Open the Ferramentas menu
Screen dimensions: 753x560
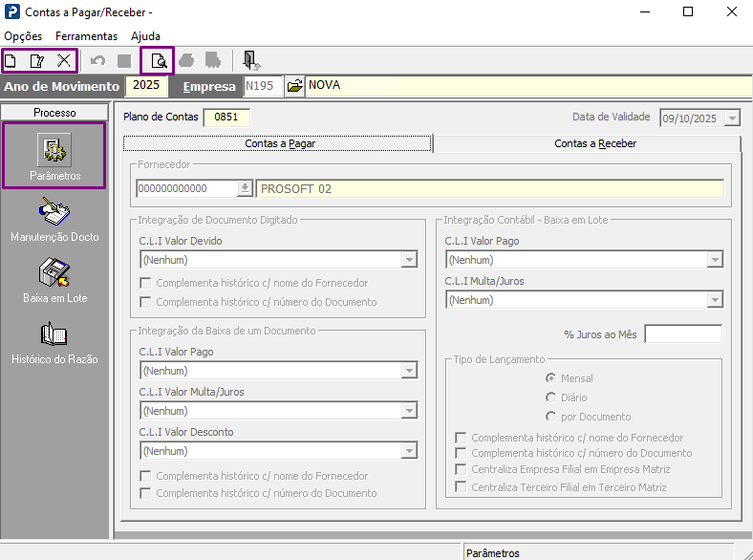[x=86, y=36]
